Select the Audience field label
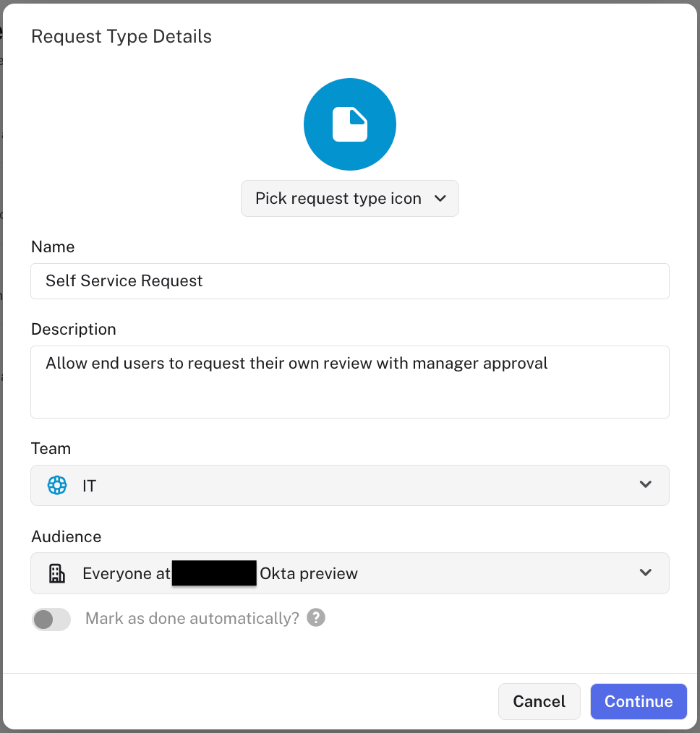The height and width of the screenshot is (733, 700). [66, 536]
